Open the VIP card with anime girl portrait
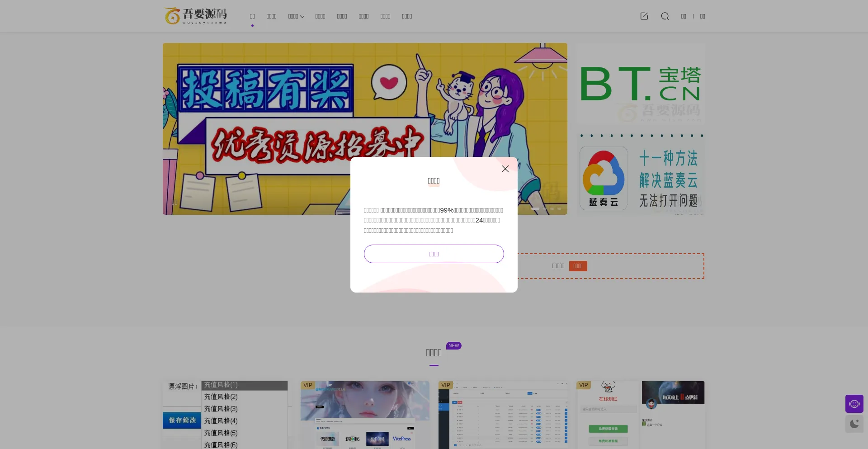Image resolution: width=868 pixels, height=449 pixels. [365, 415]
